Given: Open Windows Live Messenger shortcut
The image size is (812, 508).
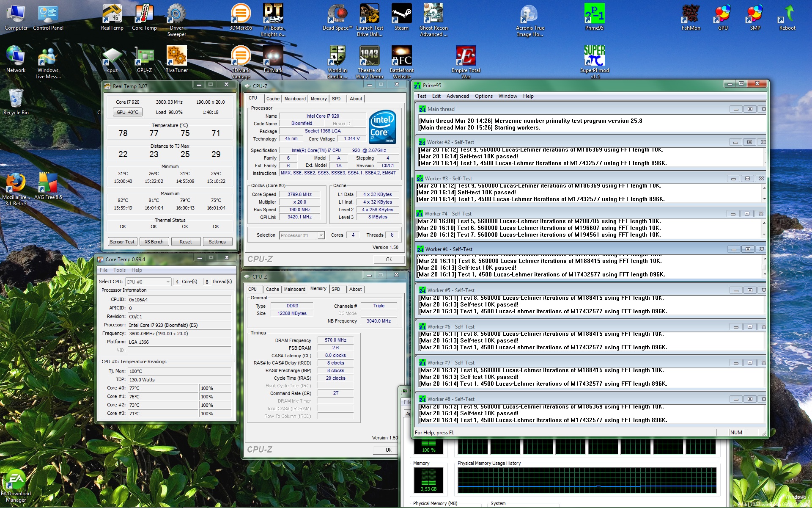Looking at the screenshot, I should pyautogui.click(x=48, y=62).
